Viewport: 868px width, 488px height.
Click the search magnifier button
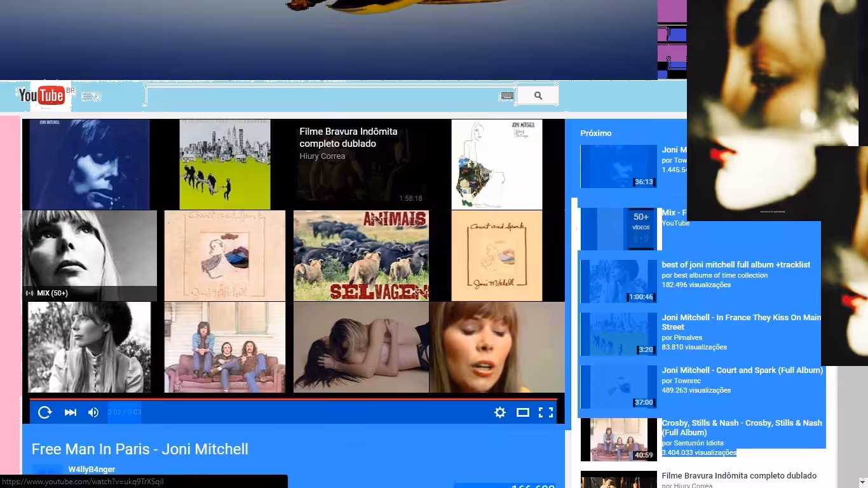538,95
